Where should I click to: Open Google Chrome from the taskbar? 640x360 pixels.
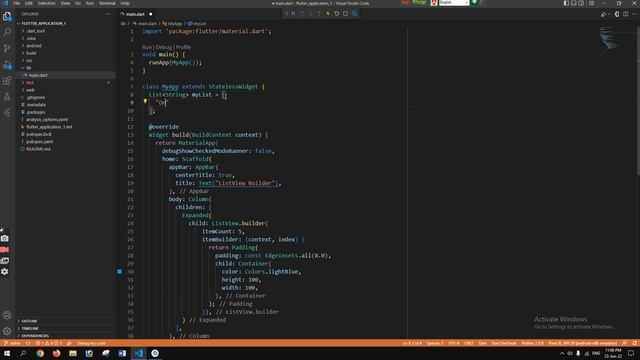click(40, 353)
